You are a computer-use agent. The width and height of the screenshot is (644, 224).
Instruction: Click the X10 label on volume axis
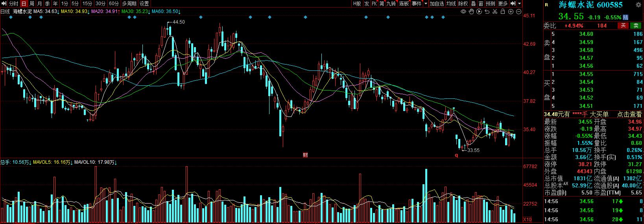click(528, 219)
